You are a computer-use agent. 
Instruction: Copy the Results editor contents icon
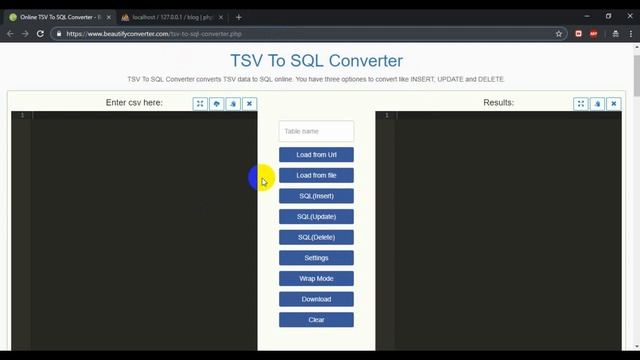[597, 104]
